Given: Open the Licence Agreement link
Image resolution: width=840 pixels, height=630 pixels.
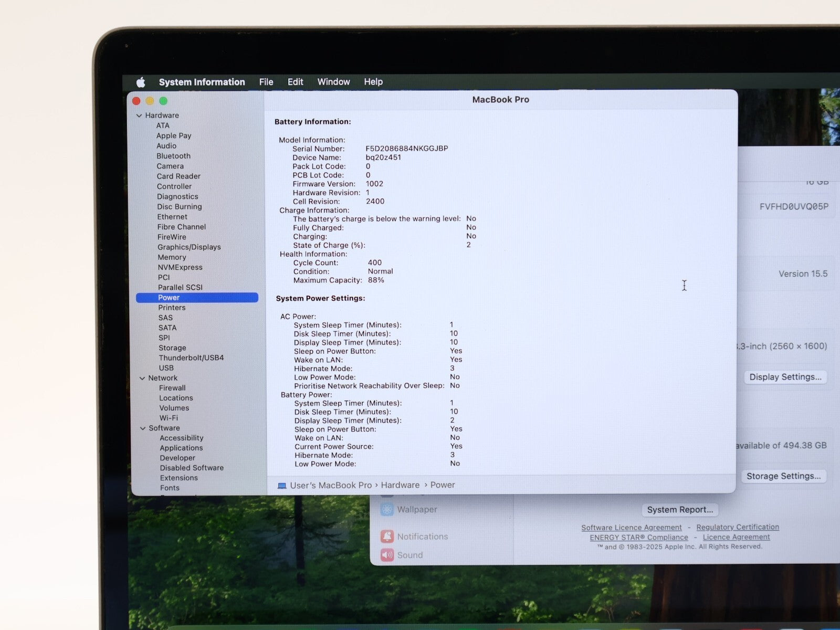Looking at the screenshot, I should (x=737, y=537).
